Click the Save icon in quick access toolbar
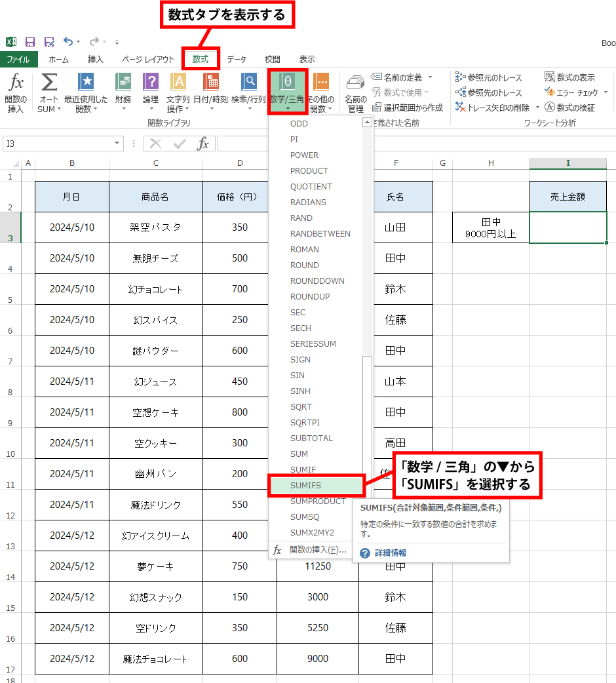 (x=29, y=42)
